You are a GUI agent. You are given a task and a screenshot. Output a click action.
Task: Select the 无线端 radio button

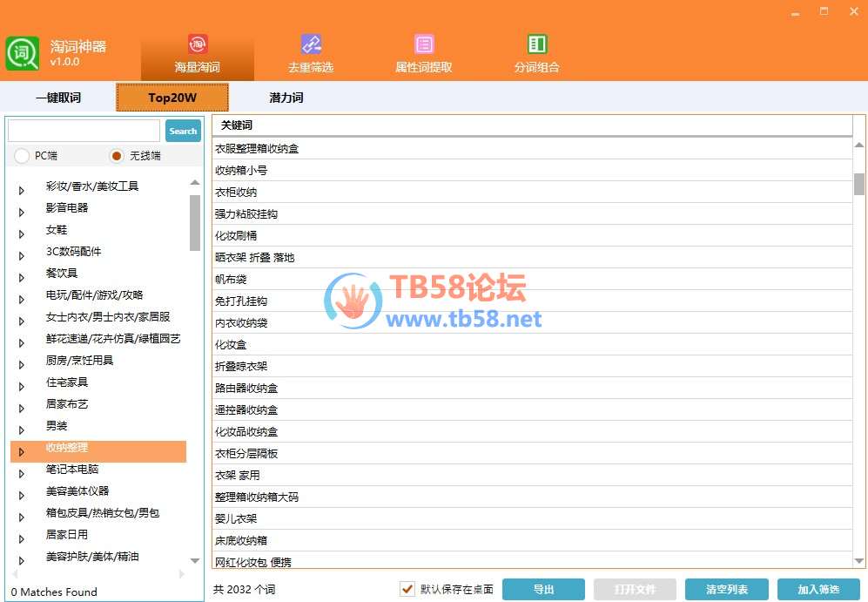click(x=117, y=156)
